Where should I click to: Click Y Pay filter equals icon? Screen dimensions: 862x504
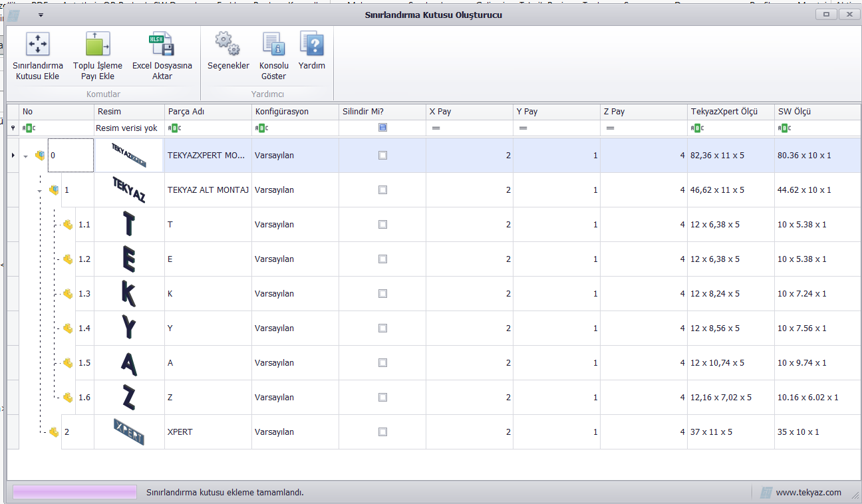pyautogui.click(x=523, y=128)
